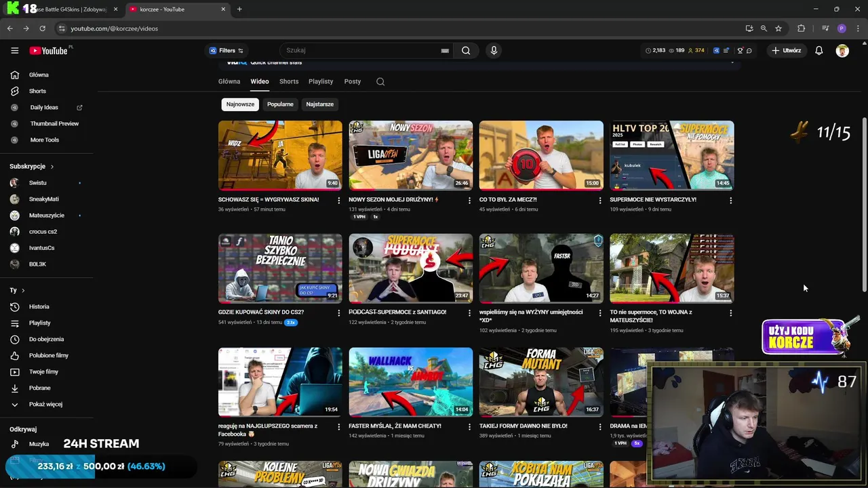Sort videos by Popularne
Viewport: 868px width, 488px height.
coord(280,104)
